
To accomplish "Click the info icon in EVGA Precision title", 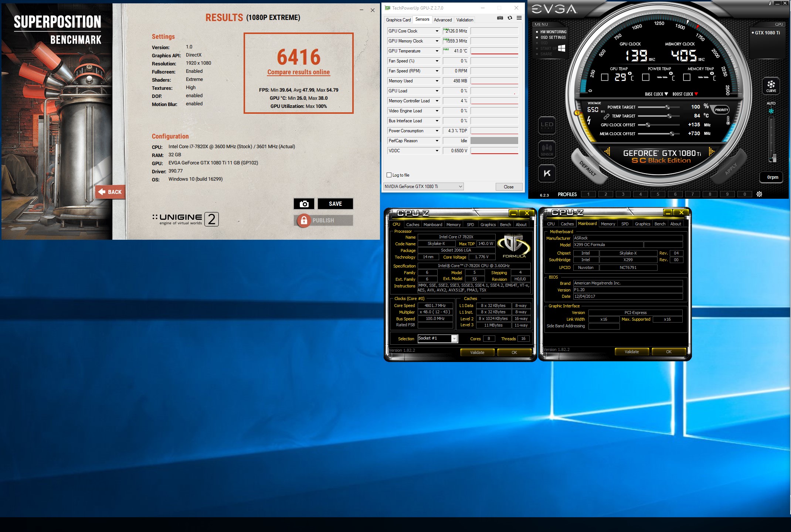I will point(770,3).
